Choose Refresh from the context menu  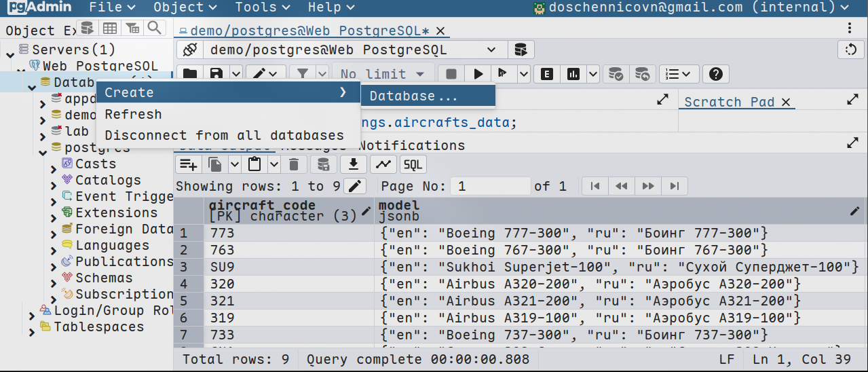pos(133,114)
